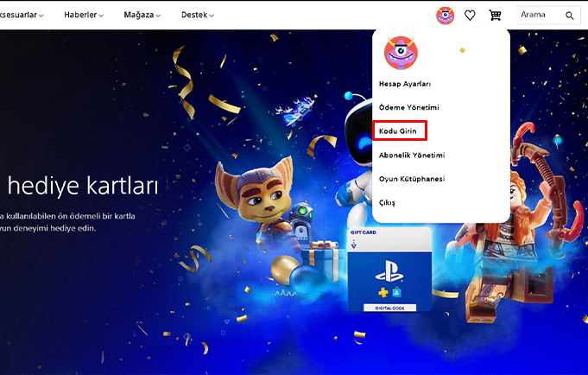The height and width of the screenshot is (375, 588).
Task: Open Ödeme Yönetimi from account menu
Action: pos(408,107)
